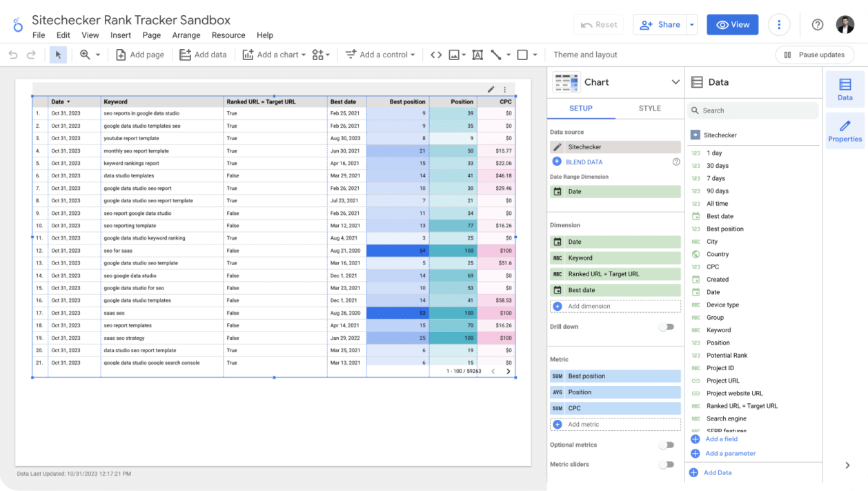The height and width of the screenshot is (491, 868).
Task: Open the Share options dropdown arrow
Action: coord(691,25)
